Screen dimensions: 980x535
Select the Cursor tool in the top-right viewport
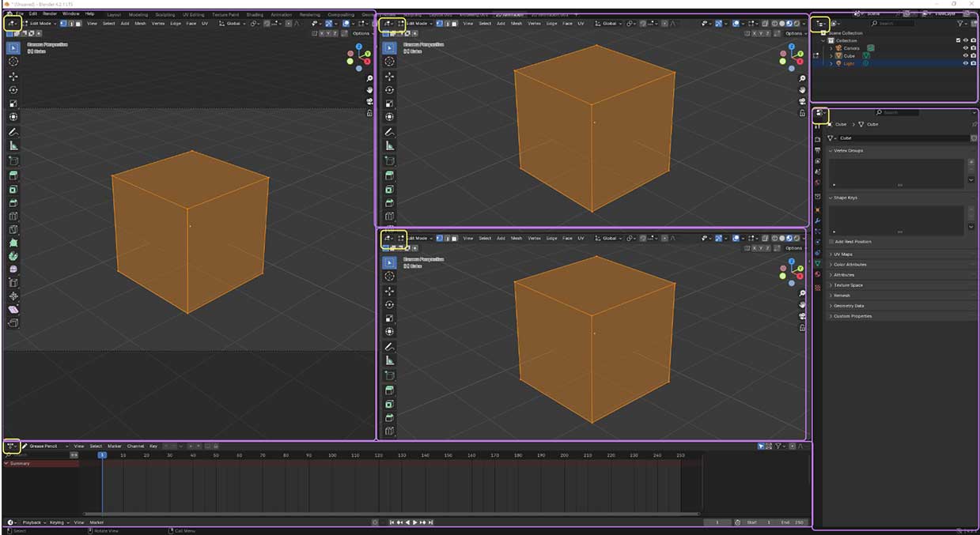click(389, 62)
